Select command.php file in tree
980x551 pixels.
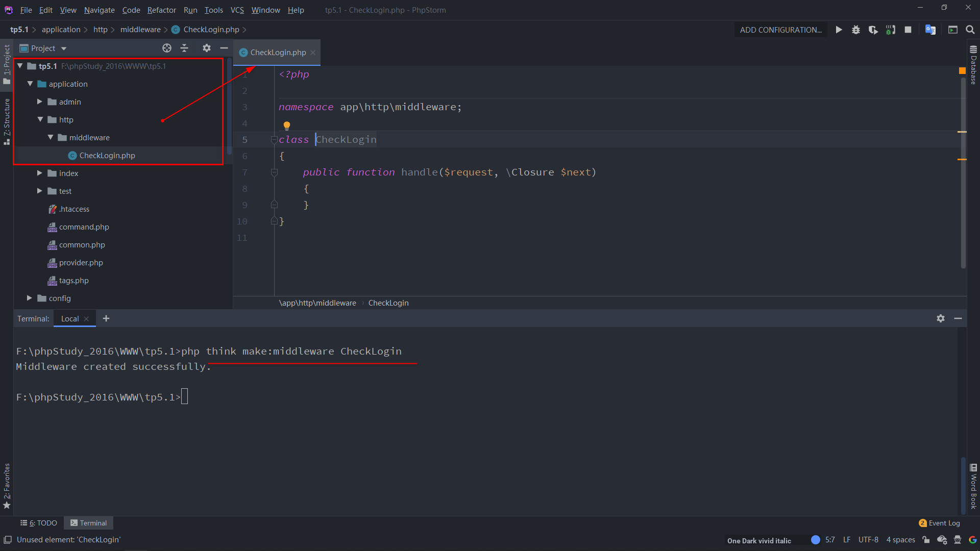click(84, 227)
